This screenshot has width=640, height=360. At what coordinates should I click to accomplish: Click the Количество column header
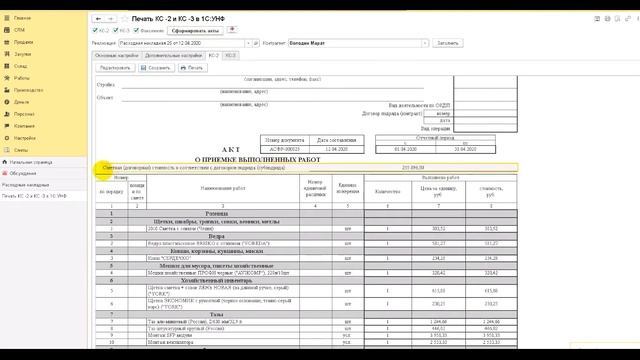[387, 191]
